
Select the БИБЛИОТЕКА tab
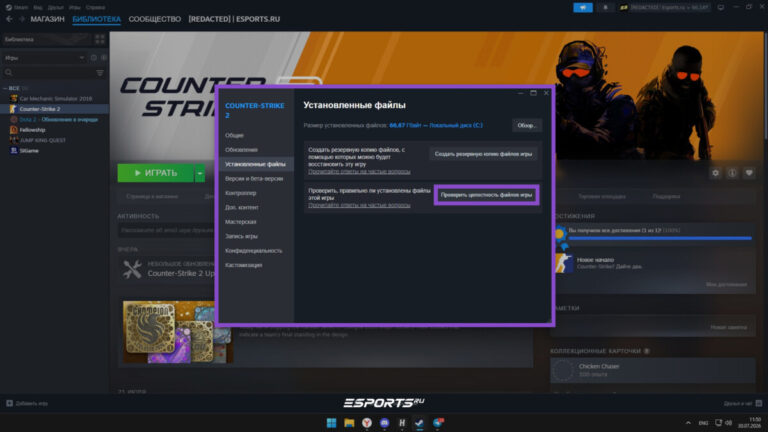[x=96, y=19]
